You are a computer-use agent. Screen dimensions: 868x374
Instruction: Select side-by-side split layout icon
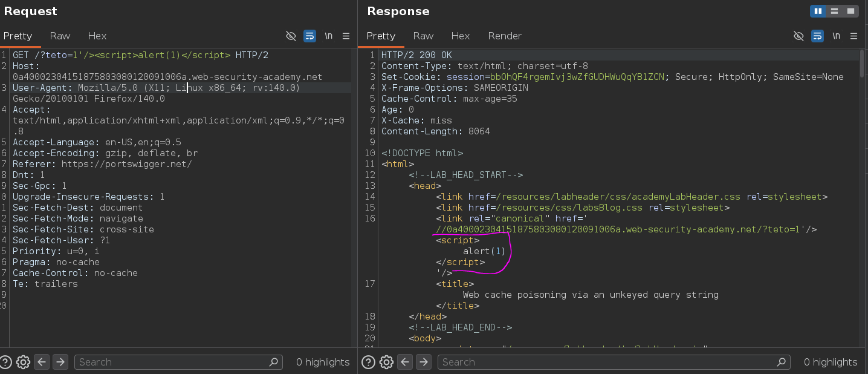(x=818, y=11)
